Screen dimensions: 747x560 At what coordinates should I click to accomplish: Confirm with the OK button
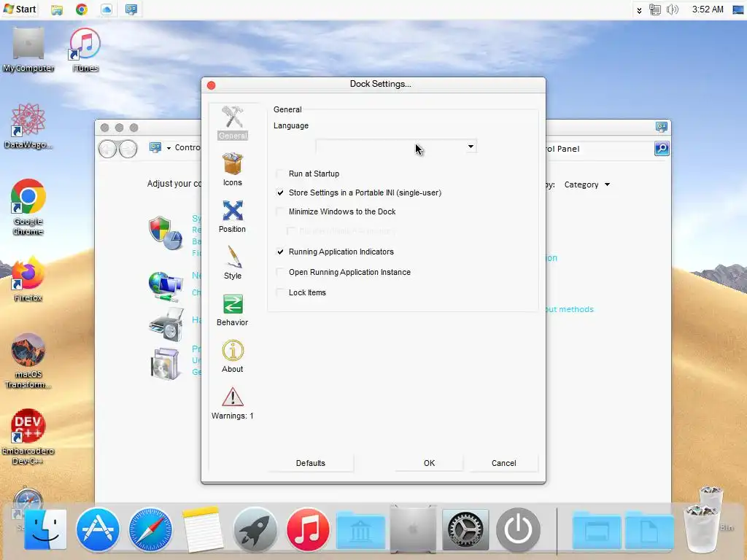[x=429, y=463]
